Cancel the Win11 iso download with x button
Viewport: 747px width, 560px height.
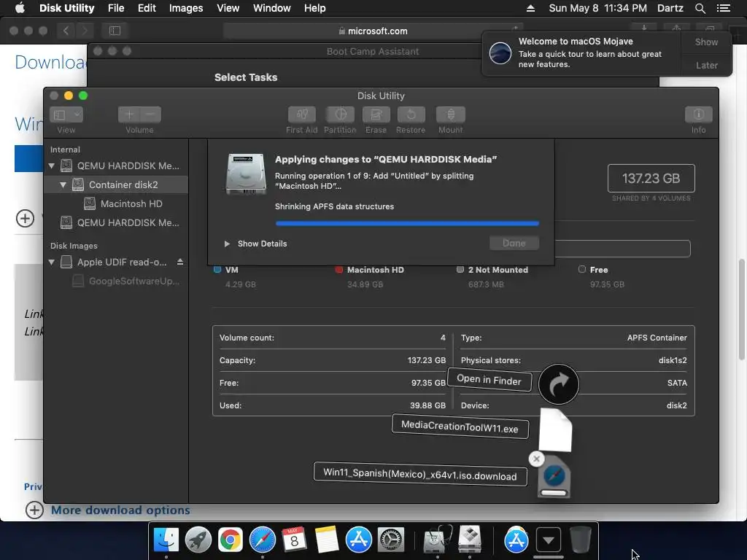coord(536,459)
